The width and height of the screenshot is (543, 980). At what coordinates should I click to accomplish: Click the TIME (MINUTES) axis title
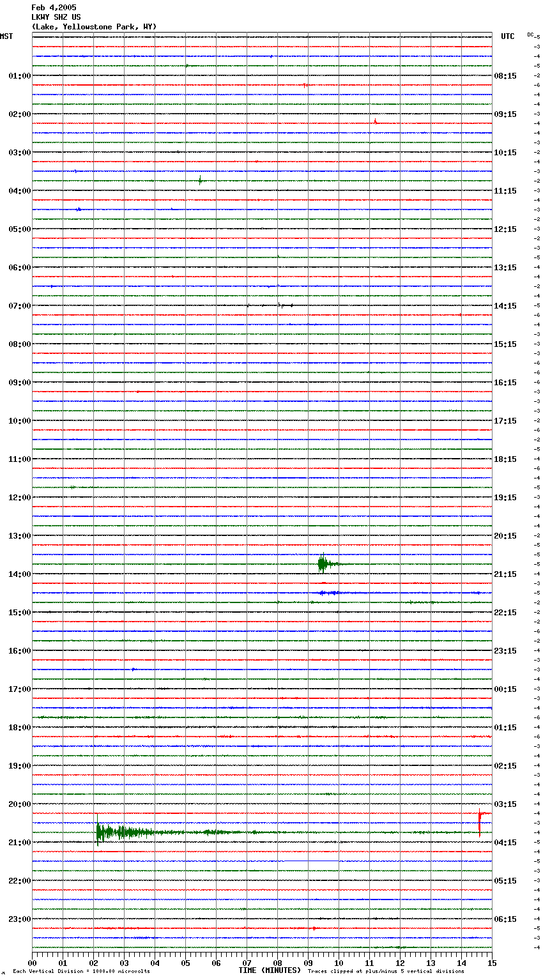point(270,970)
